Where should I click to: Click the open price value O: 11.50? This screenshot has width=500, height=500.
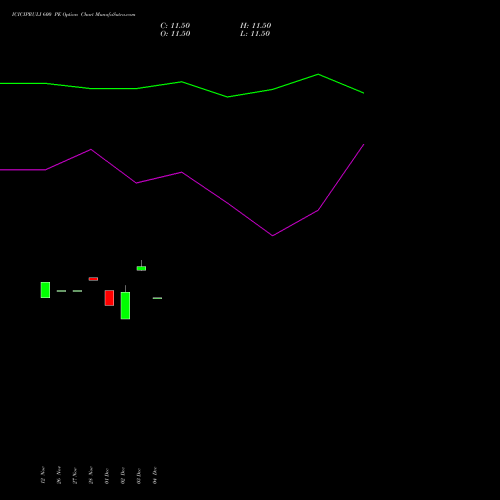coord(175,34)
